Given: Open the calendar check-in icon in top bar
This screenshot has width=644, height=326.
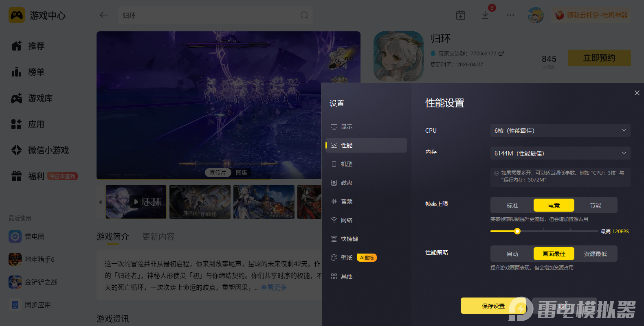Looking at the screenshot, I should pos(461,15).
